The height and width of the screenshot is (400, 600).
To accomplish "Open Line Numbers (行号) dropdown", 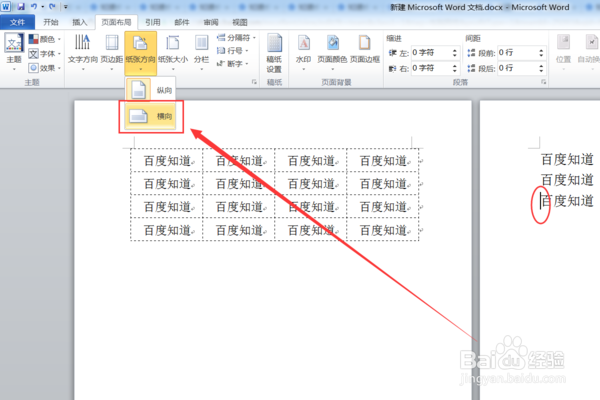I will click(x=233, y=51).
